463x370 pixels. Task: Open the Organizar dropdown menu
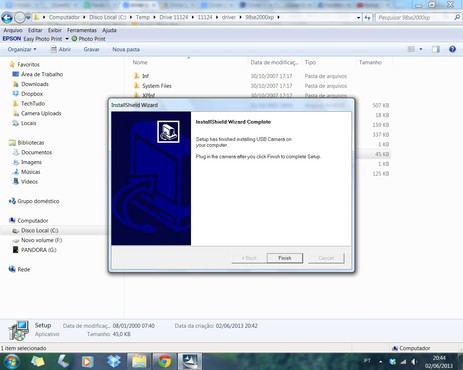(x=22, y=49)
